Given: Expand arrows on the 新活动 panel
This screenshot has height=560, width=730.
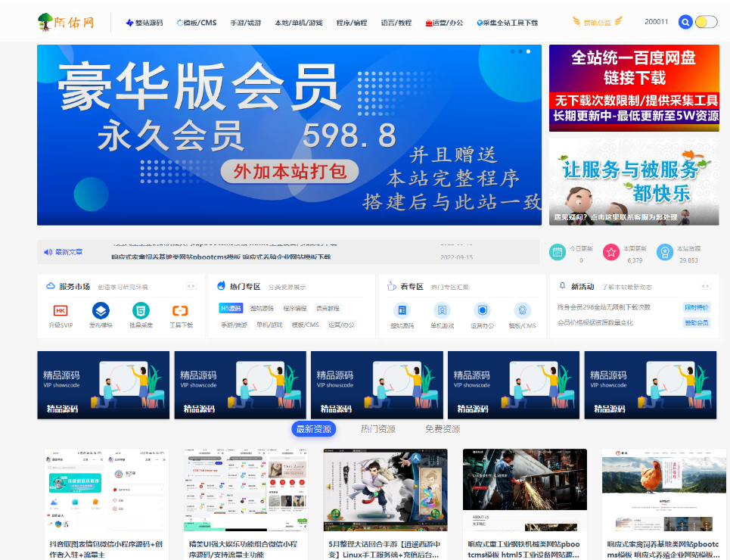Looking at the screenshot, I should (705, 287).
